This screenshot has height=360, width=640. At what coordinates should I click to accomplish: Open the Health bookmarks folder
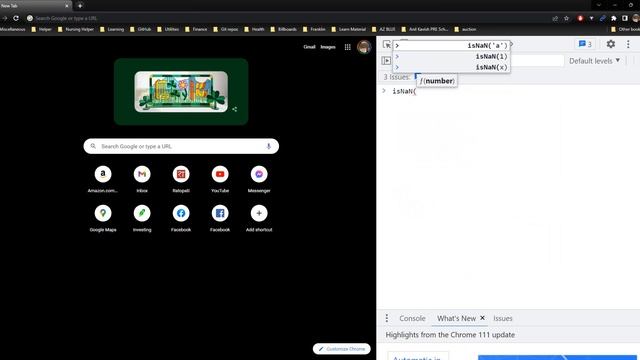tap(254, 29)
